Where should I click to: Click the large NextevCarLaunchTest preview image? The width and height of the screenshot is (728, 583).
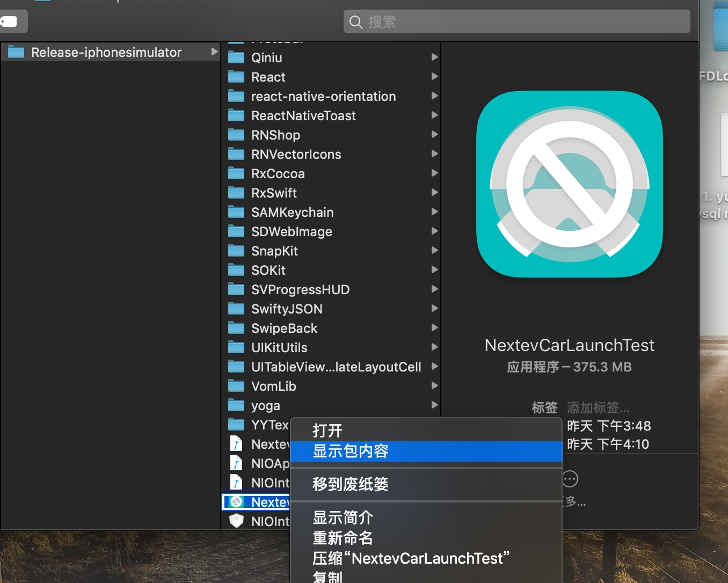pos(570,184)
